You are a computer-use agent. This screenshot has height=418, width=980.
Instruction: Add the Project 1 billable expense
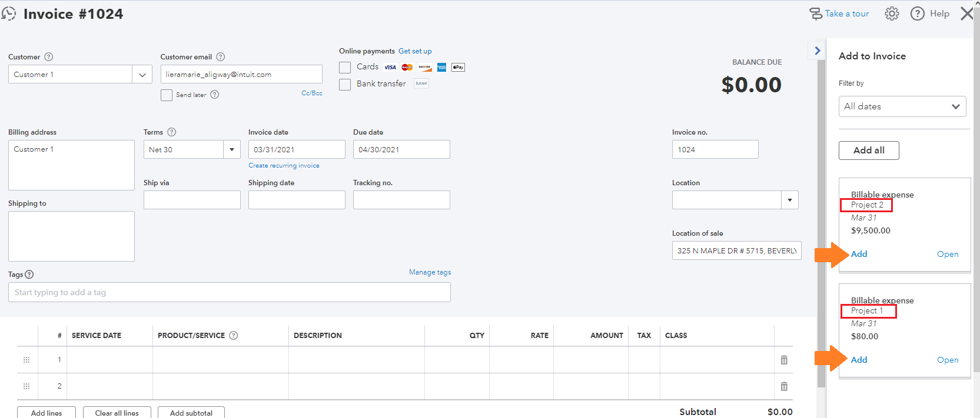click(859, 360)
